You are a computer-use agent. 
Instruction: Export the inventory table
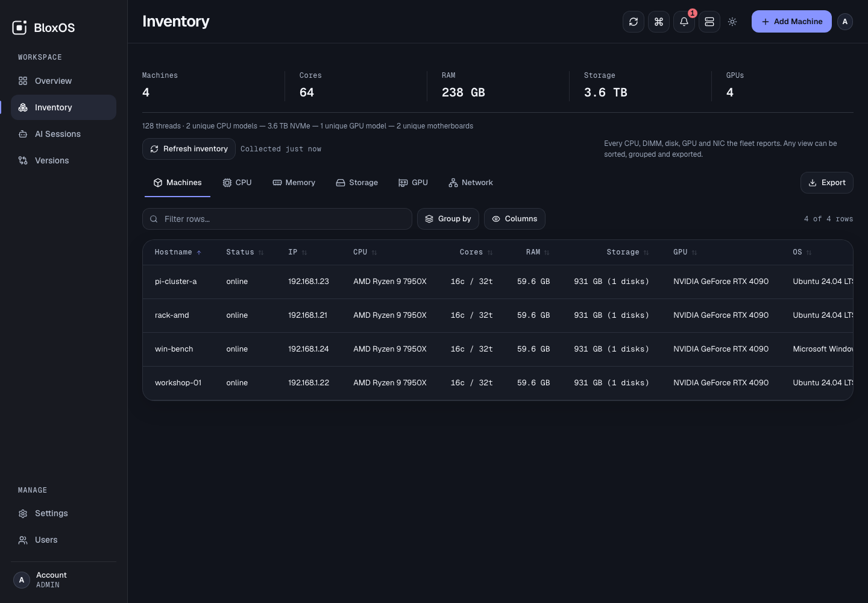[x=827, y=183]
